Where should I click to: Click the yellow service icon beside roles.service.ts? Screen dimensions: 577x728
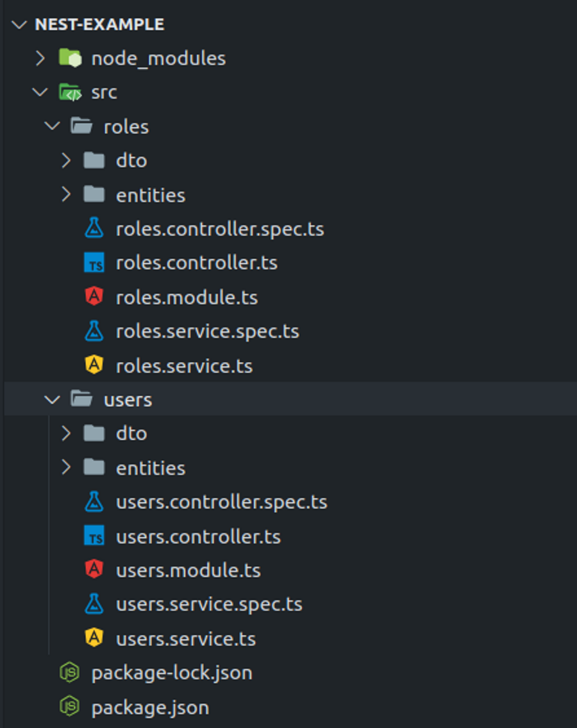[x=95, y=366]
